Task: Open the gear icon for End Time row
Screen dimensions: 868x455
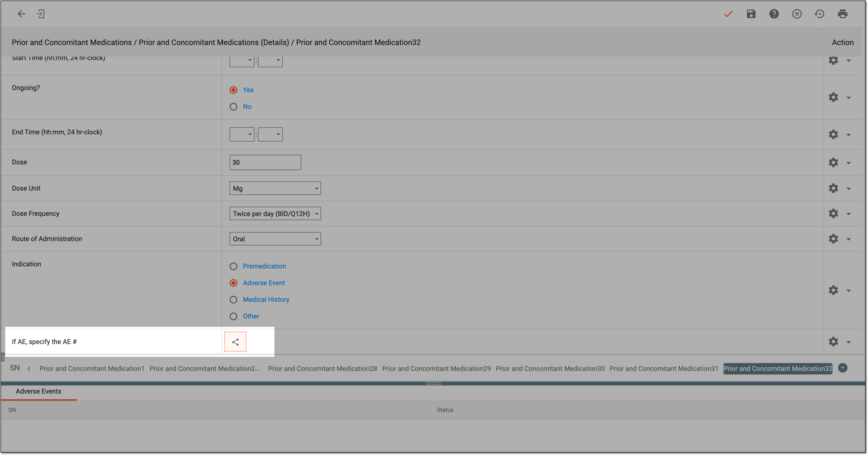Action: tap(833, 134)
